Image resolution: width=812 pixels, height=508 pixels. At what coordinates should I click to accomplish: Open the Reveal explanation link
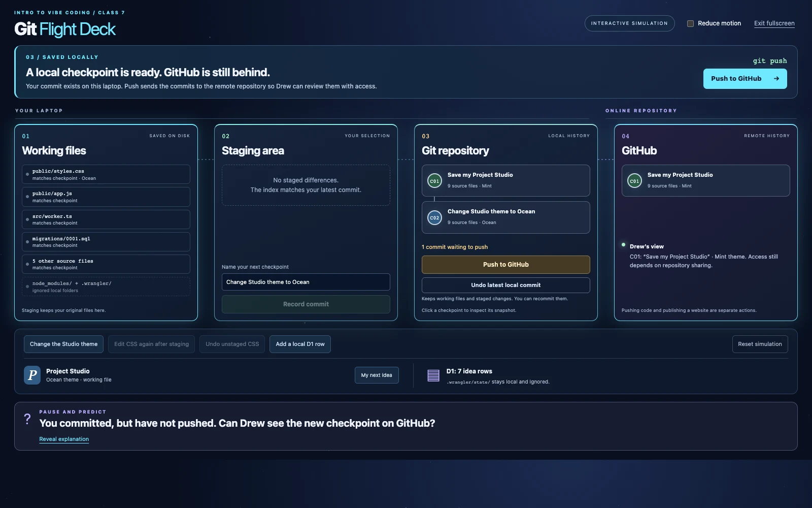point(64,439)
